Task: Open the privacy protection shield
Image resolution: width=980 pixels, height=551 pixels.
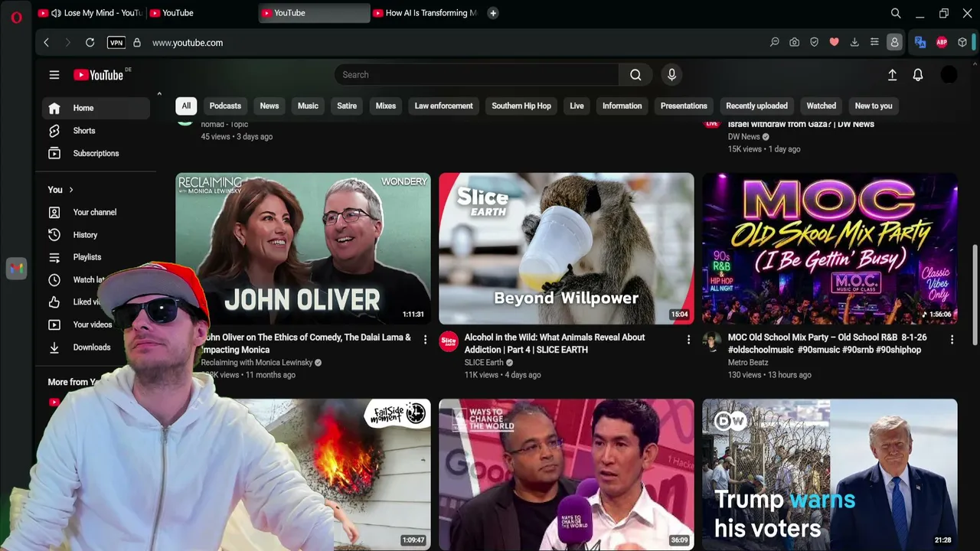Action: point(815,43)
